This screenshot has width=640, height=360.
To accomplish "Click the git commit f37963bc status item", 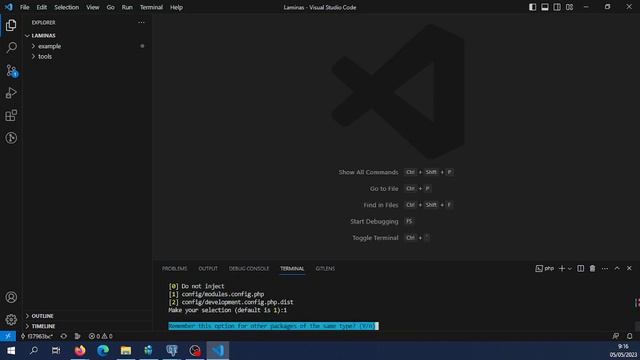I will tap(37, 336).
